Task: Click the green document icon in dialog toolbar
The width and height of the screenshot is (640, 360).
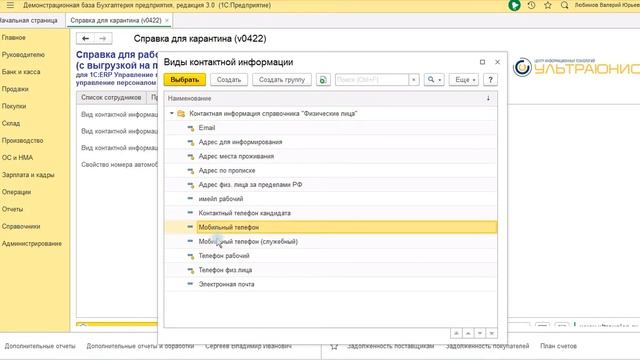Action: tap(323, 80)
